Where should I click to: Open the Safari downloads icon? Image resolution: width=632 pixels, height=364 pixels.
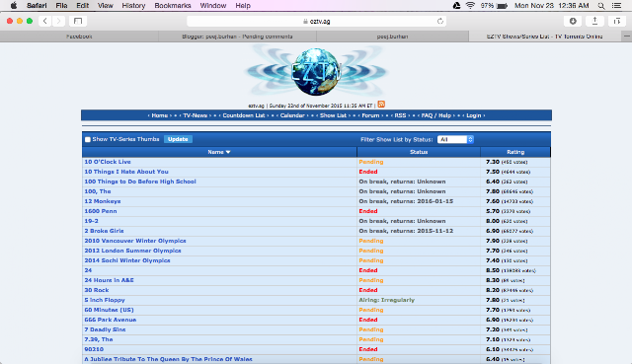(573, 21)
